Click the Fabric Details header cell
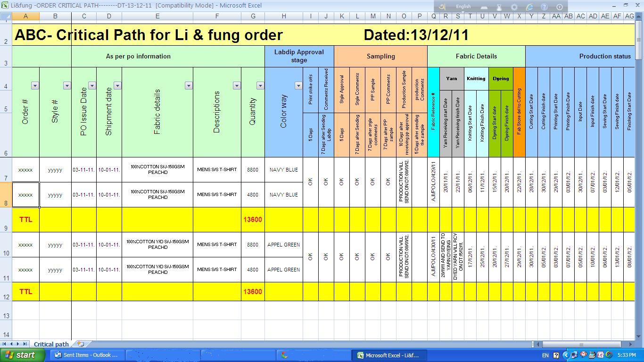This screenshot has width=644, height=362. 476,56
